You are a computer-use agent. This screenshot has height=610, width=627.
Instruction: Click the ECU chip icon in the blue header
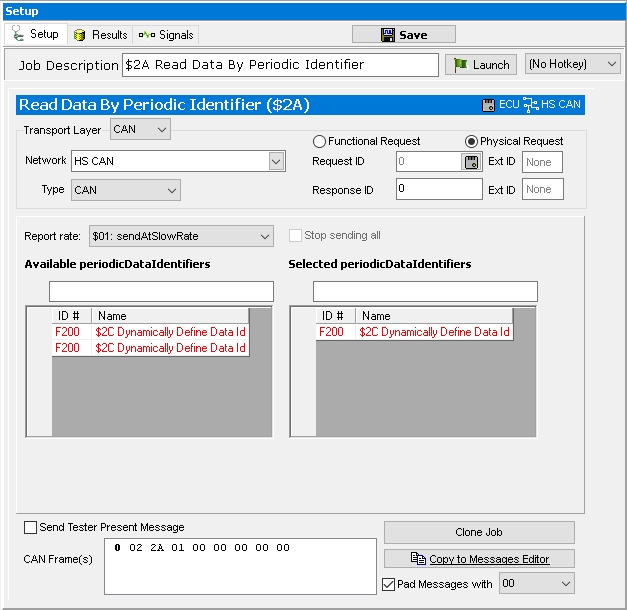[x=488, y=104]
